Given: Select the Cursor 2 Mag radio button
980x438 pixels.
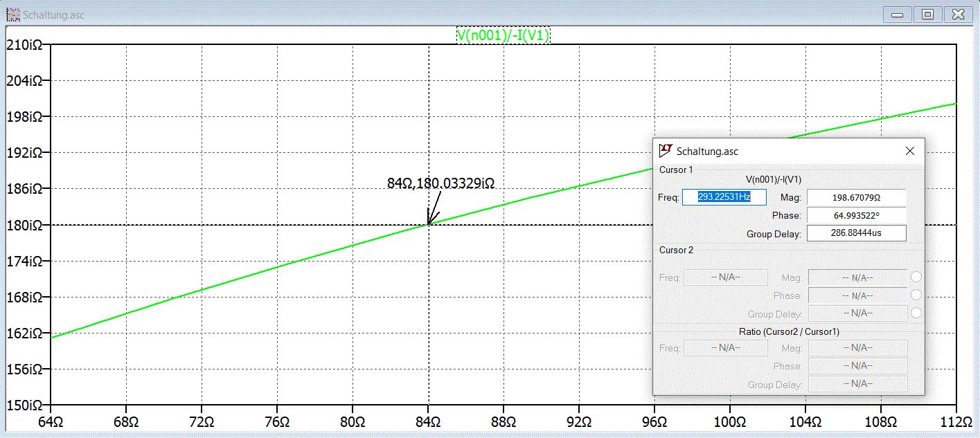Looking at the screenshot, I should coord(916,277).
